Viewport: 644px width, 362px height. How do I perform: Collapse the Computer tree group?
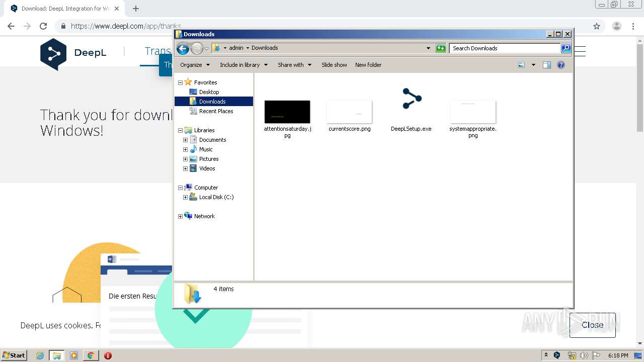pyautogui.click(x=180, y=188)
